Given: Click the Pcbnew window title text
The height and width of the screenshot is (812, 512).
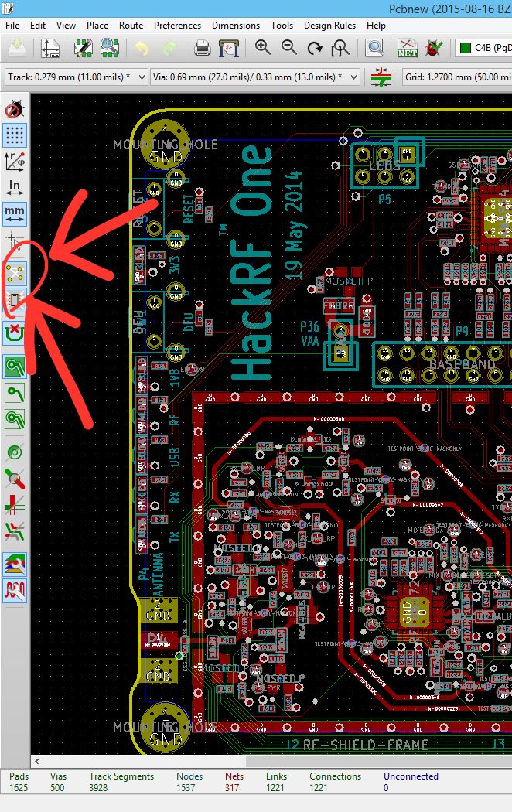Looking at the screenshot, I should coord(450,9).
